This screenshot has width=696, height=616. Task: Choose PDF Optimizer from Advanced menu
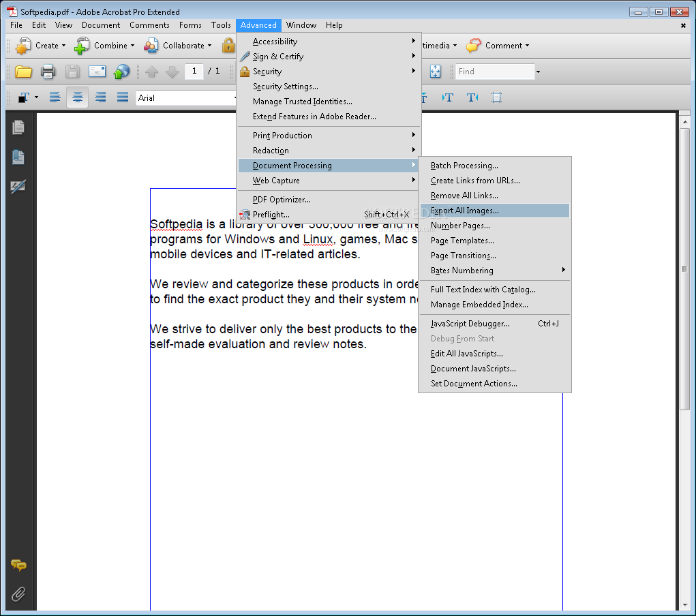click(x=329, y=199)
